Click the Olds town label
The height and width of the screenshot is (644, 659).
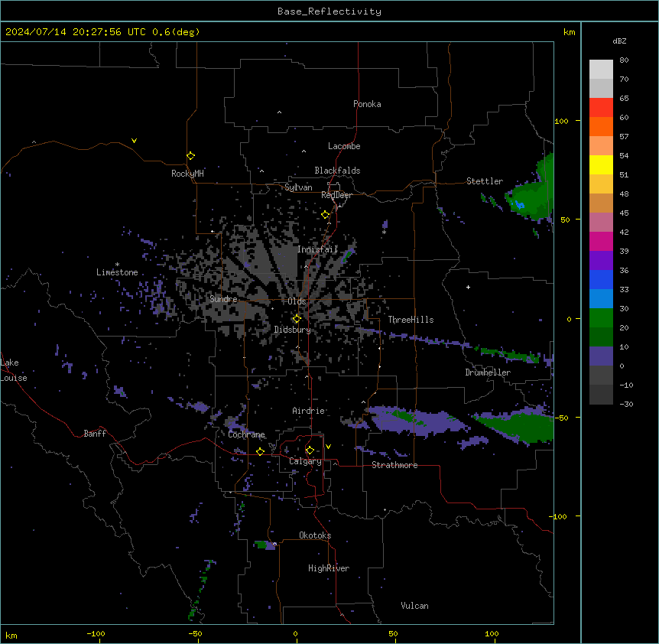297,301
